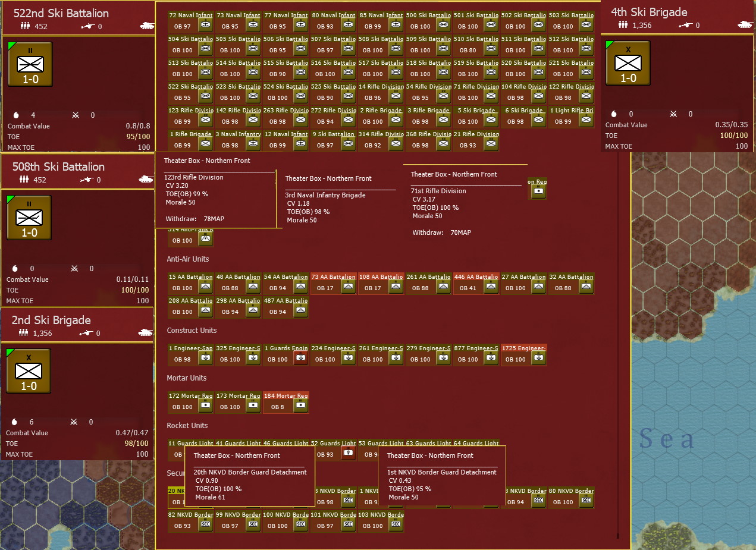Click the tank icon in 2nd Ski Brigade header

pos(146,333)
